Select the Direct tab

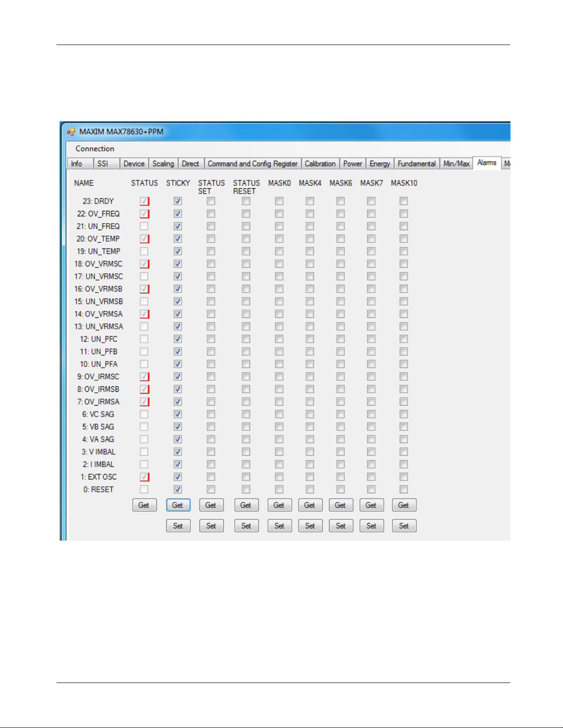(x=191, y=164)
